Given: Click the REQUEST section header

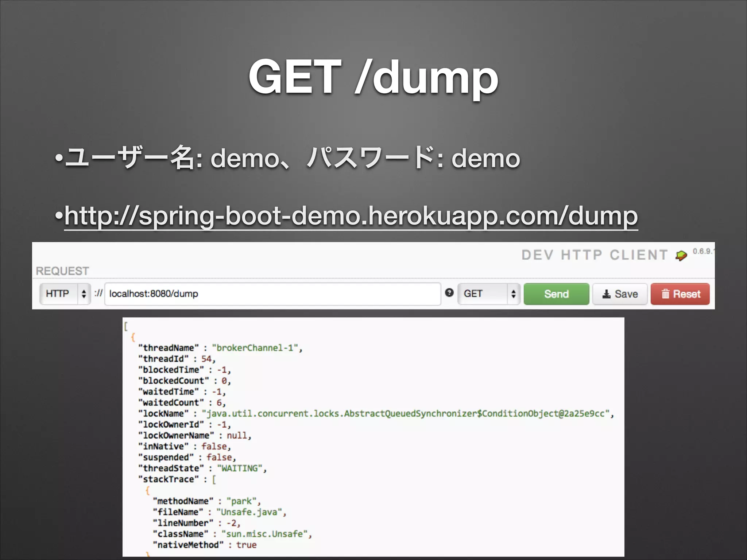Looking at the screenshot, I should coord(62,271).
